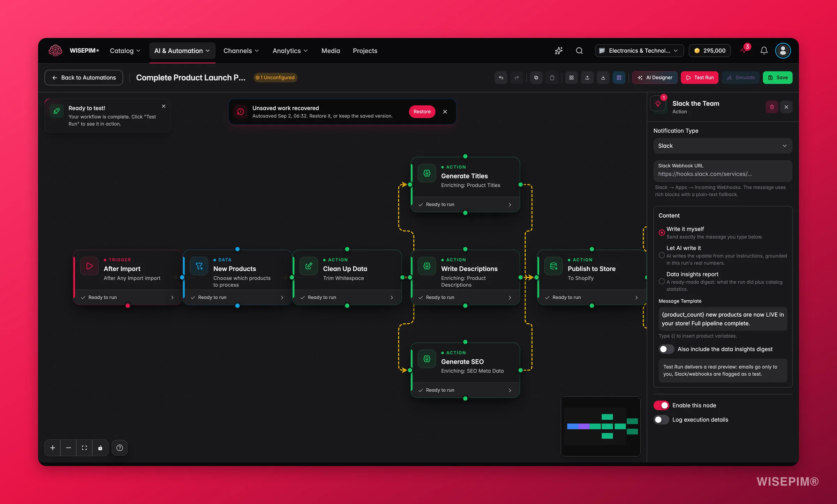Select the Let AI write it radio option
This screenshot has height=504, width=837.
[662, 255]
